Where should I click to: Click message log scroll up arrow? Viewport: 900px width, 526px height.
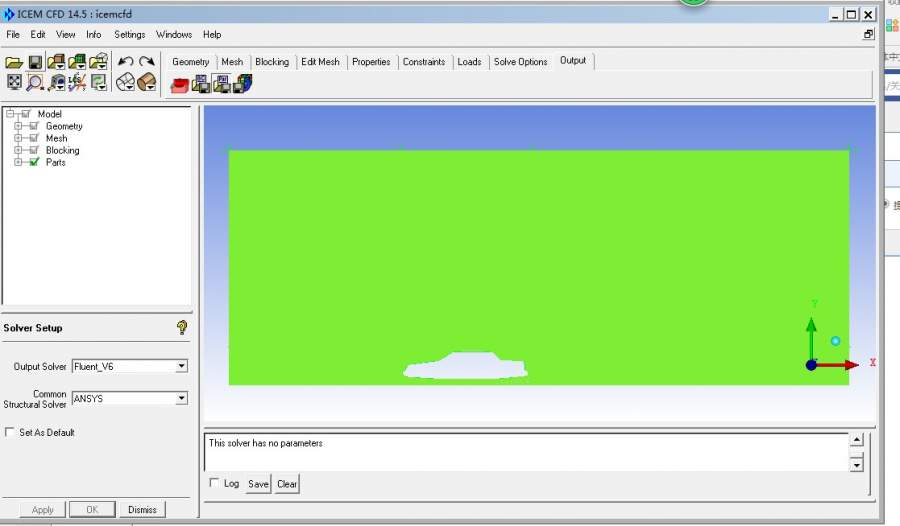point(856,440)
